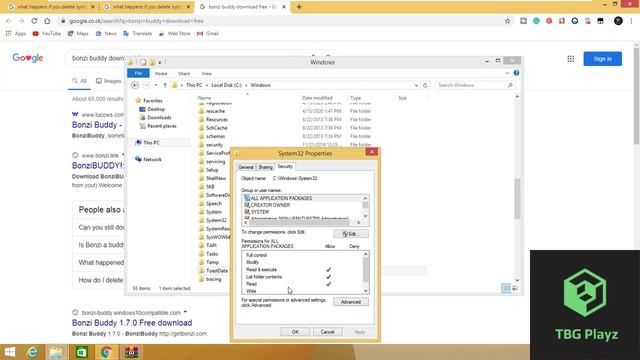The height and width of the screenshot is (360, 640).
Task: Select SYSTEM in group list
Action: pyautogui.click(x=260, y=212)
